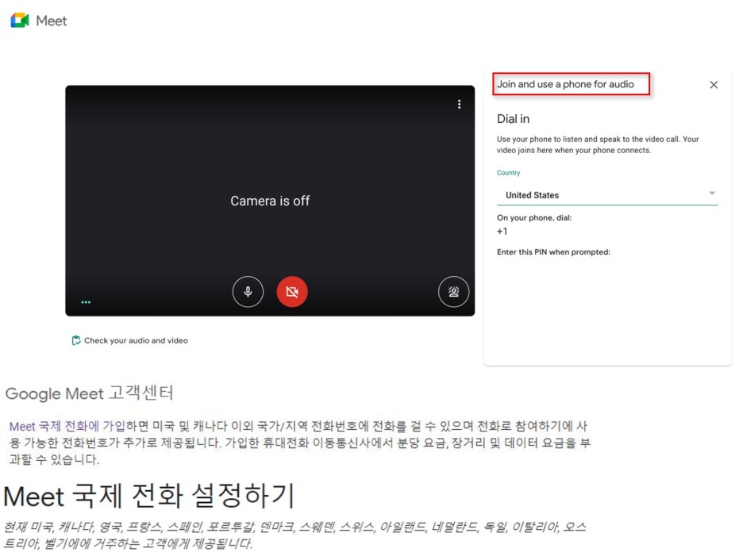
Task: Click Check your audio and video
Action: click(x=130, y=340)
